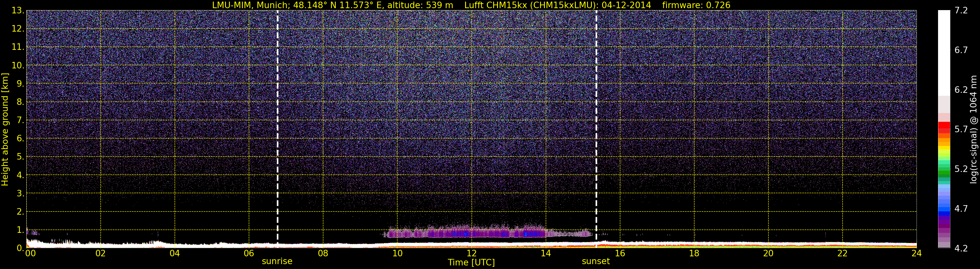Click the '3.' height tick label
Image resolution: width=980 pixels, height=269 pixels.
20,193
